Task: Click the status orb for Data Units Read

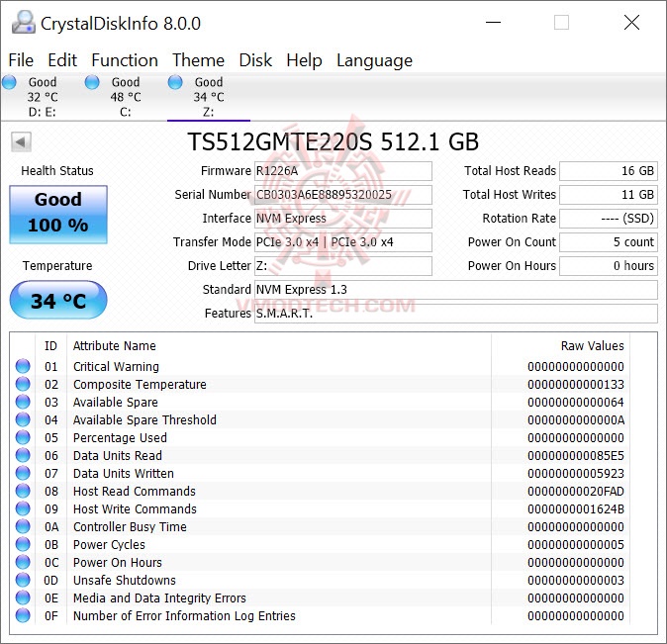Action: tap(23, 455)
